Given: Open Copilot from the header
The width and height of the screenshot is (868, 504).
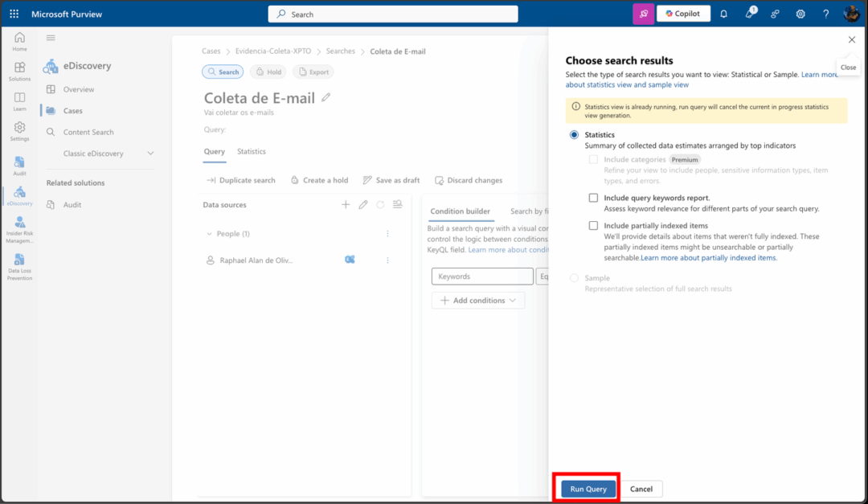Looking at the screenshot, I should tap(683, 14).
